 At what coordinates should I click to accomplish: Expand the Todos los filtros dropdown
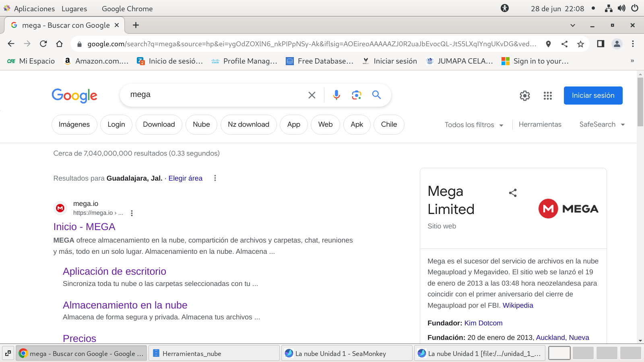point(474,125)
